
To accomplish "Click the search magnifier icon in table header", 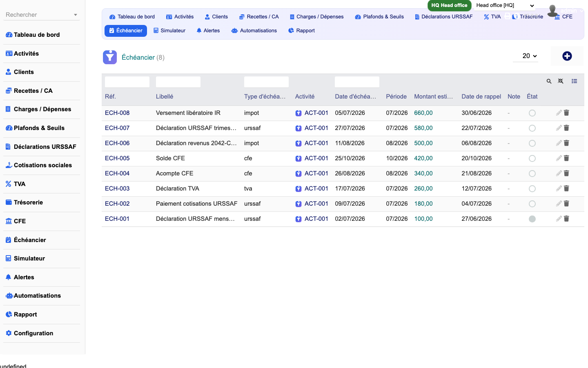I will tap(549, 81).
